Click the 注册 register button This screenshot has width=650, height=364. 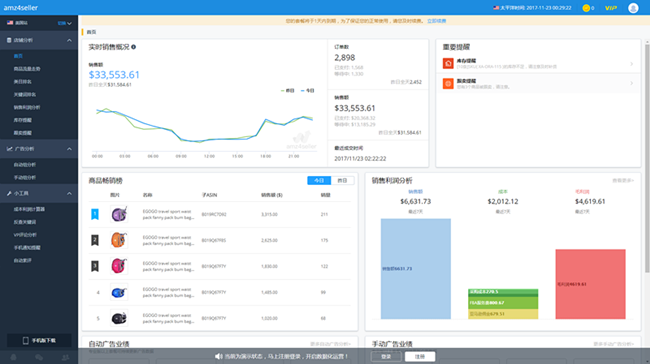420,357
